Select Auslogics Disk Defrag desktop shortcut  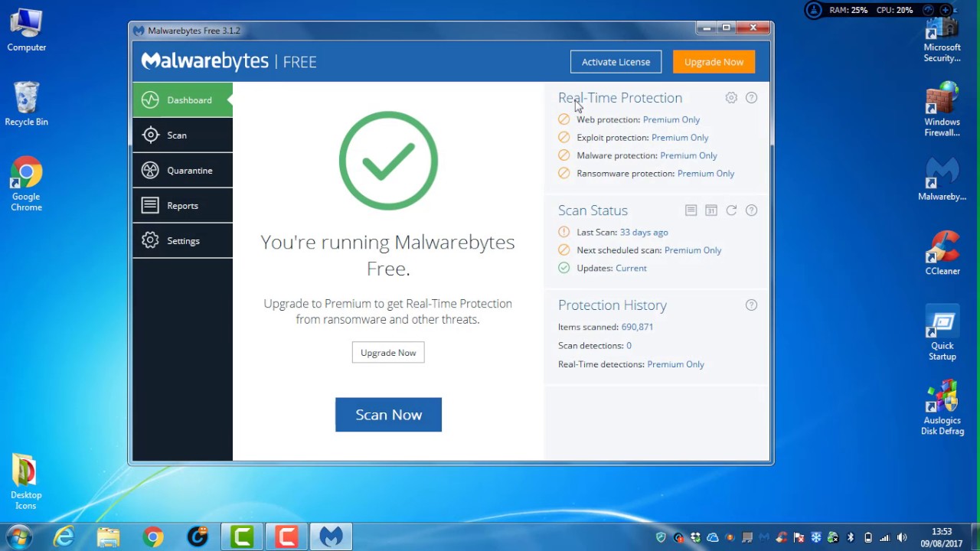coord(942,408)
